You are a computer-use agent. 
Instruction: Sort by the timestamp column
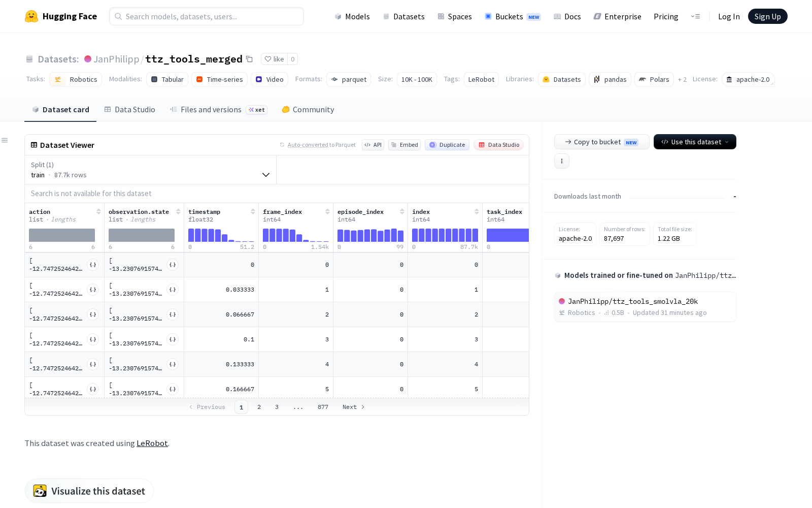pos(253,212)
